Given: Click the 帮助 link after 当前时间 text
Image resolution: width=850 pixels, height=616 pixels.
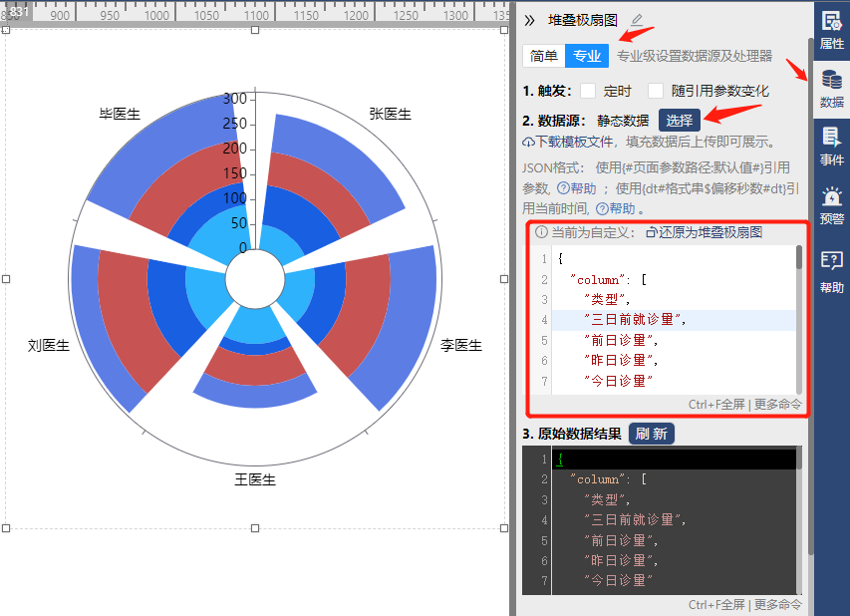Looking at the screenshot, I should [616, 208].
